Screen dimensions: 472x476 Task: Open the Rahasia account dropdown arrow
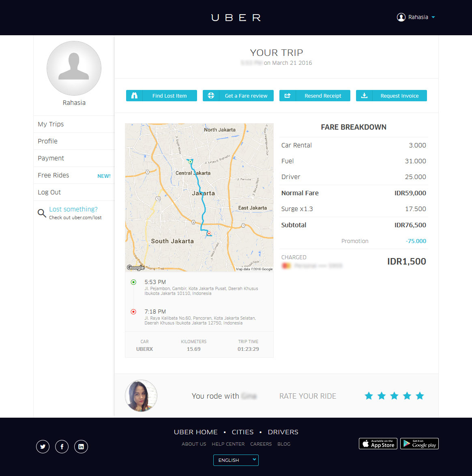point(433,17)
